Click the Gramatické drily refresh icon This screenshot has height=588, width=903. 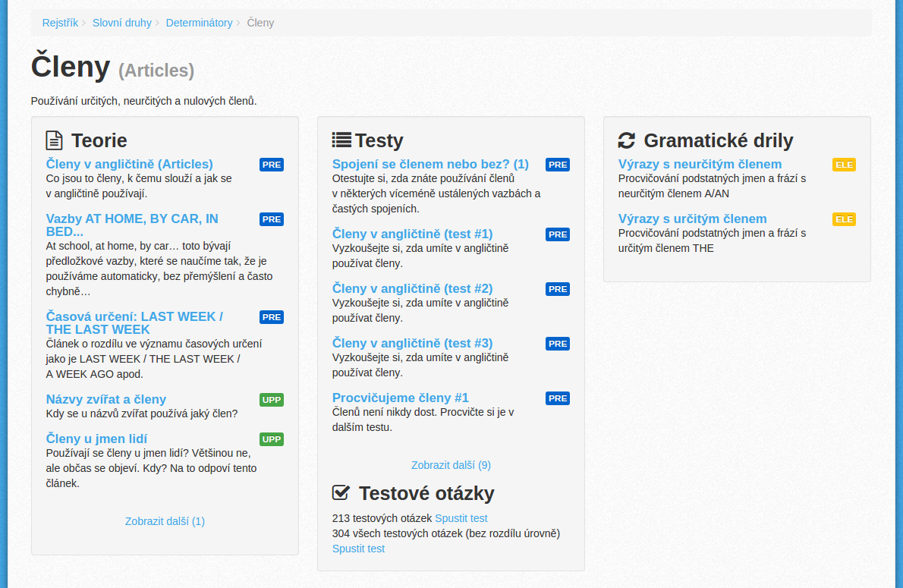[627, 140]
